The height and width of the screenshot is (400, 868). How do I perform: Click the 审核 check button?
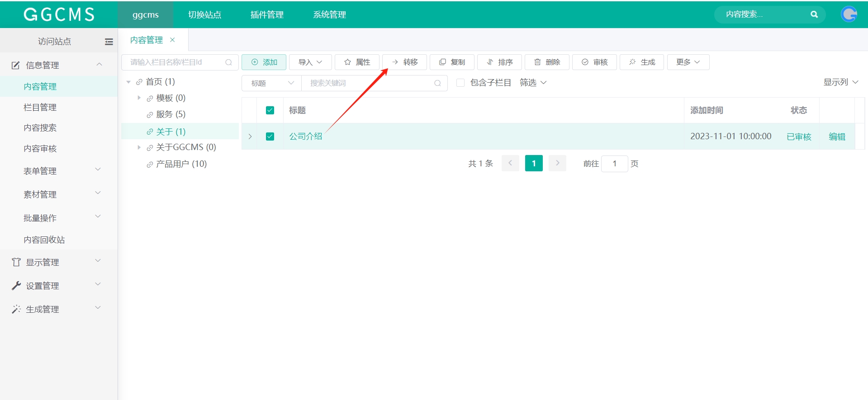tap(594, 62)
